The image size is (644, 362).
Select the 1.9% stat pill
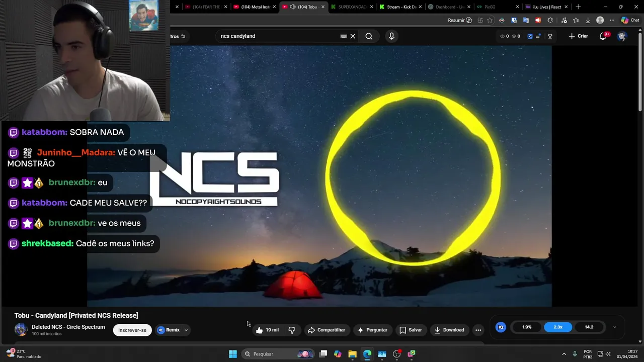coord(527,327)
